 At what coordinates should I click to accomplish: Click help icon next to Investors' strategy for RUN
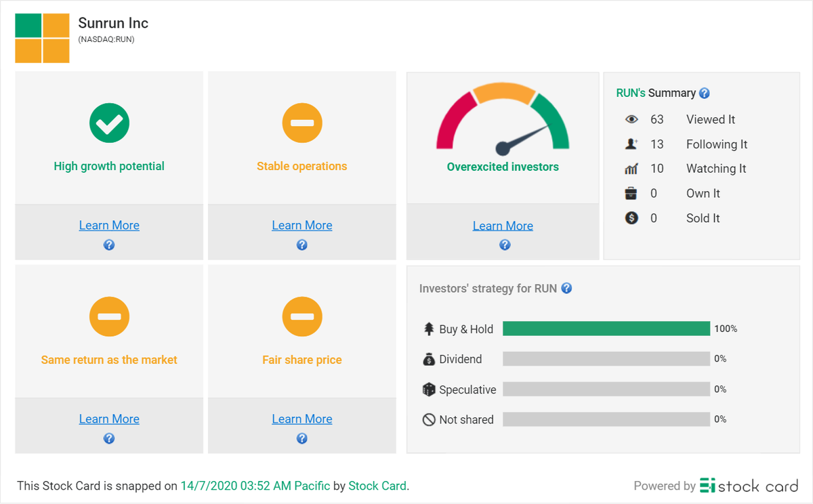(x=567, y=288)
